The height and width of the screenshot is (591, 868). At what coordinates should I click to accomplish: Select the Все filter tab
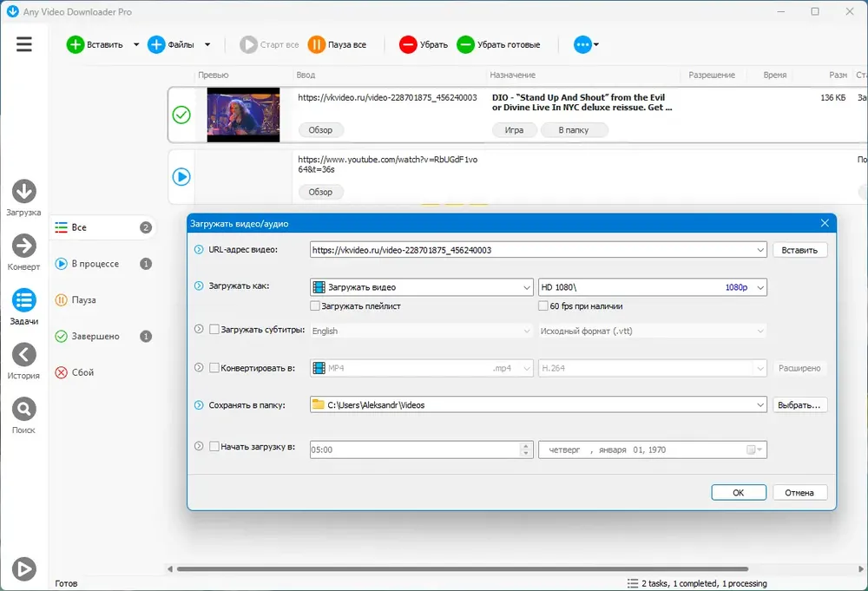[103, 227]
